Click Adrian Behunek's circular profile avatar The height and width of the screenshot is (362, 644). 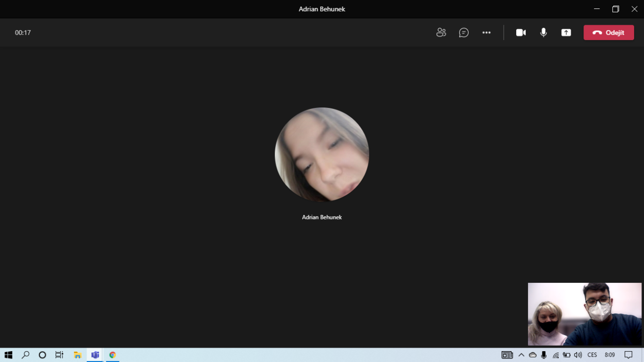[322, 155]
